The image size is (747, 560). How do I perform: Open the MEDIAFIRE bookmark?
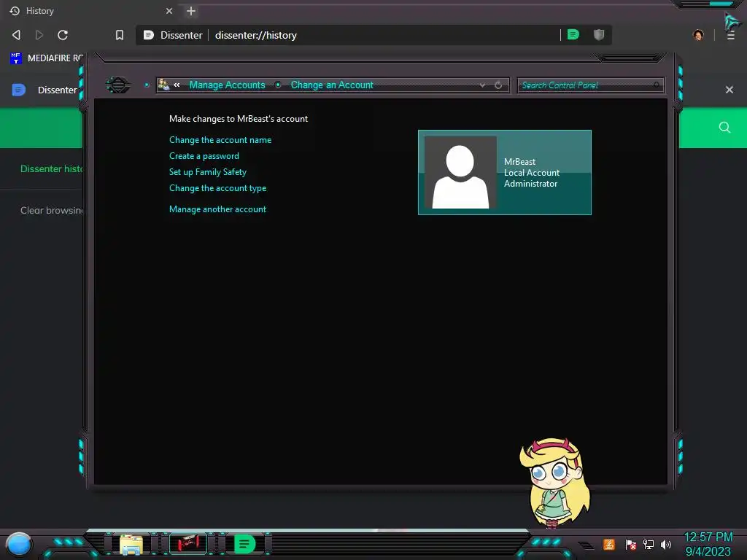(x=46, y=58)
